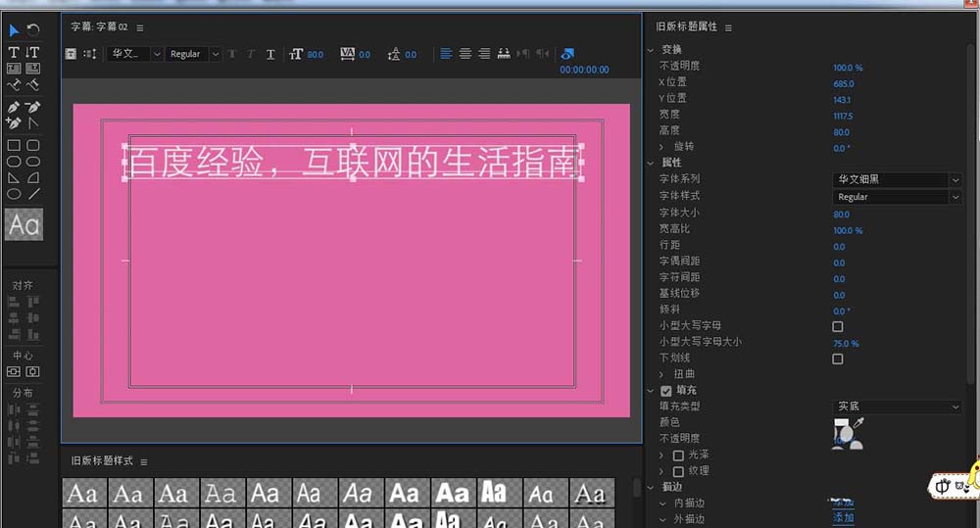Collapse the 变换 section

pyautogui.click(x=650, y=49)
